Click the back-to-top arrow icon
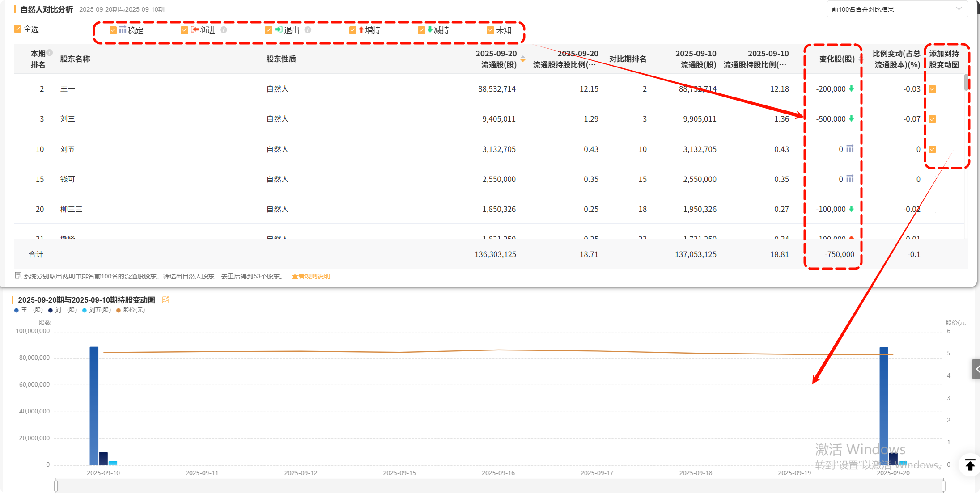The image size is (980, 493). 970,465
